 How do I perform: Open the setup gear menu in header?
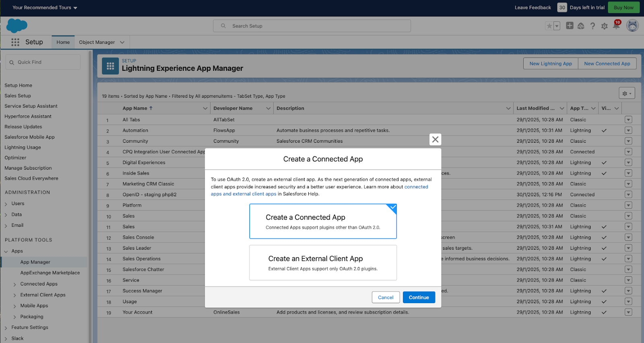click(604, 26)
